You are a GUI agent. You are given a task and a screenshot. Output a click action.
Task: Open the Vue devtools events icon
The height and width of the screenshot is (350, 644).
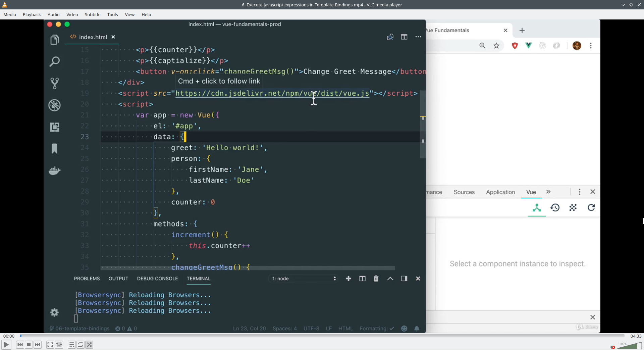(x=573, y=208)
